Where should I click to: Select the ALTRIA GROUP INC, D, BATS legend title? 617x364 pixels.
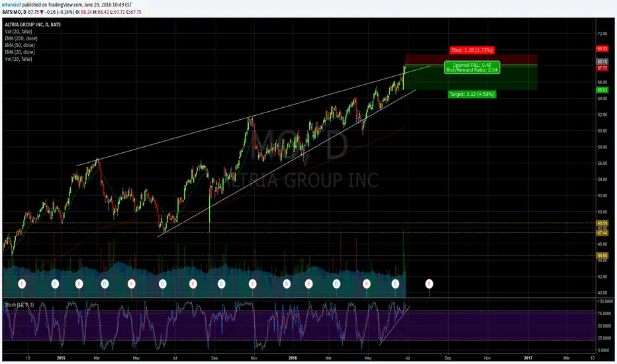pos(32,24)
